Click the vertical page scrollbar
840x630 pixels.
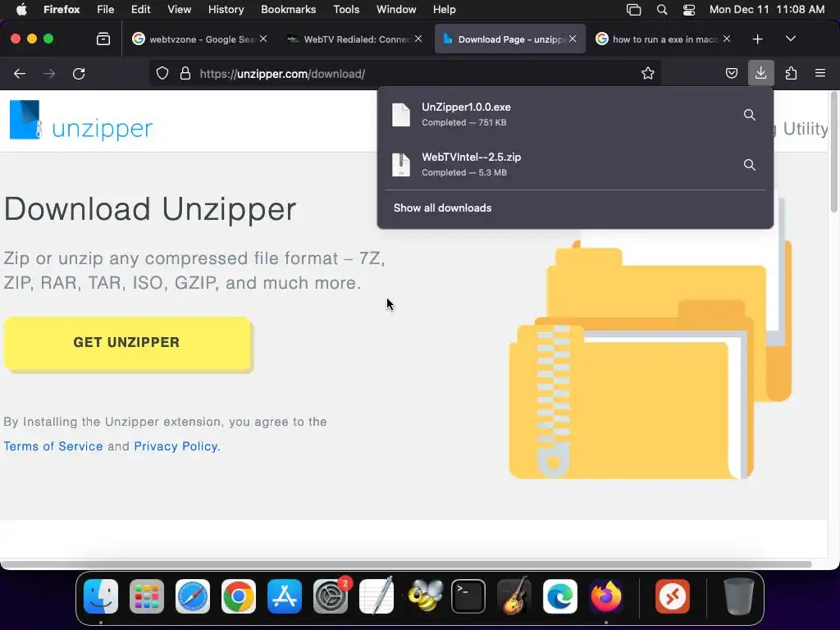pos(833,153)
